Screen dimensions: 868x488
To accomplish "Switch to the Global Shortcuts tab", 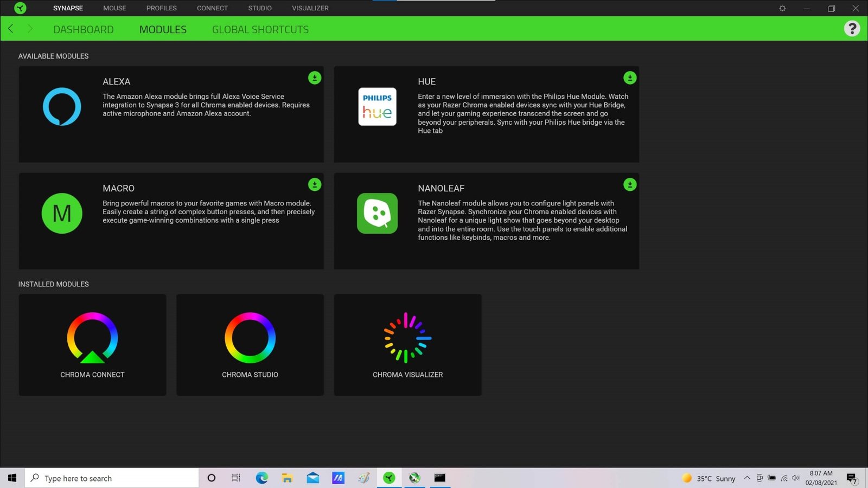I will pyautogui.click(x=260, y=30).
